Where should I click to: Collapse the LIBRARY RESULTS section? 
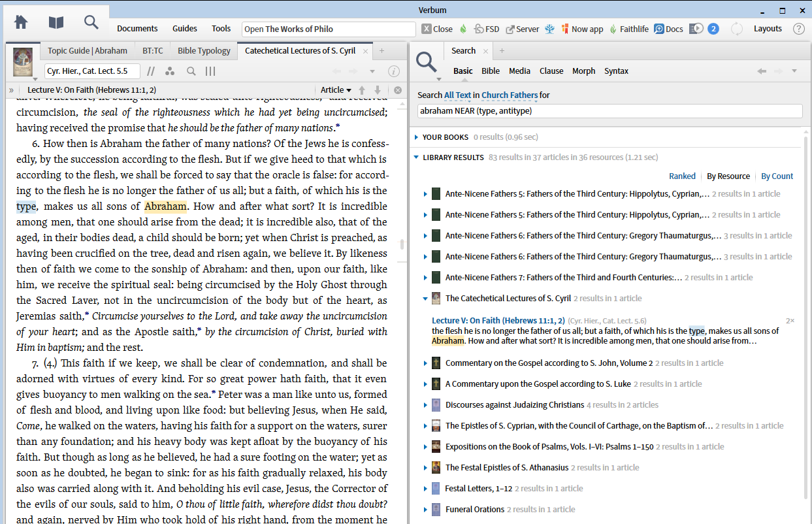417,157
